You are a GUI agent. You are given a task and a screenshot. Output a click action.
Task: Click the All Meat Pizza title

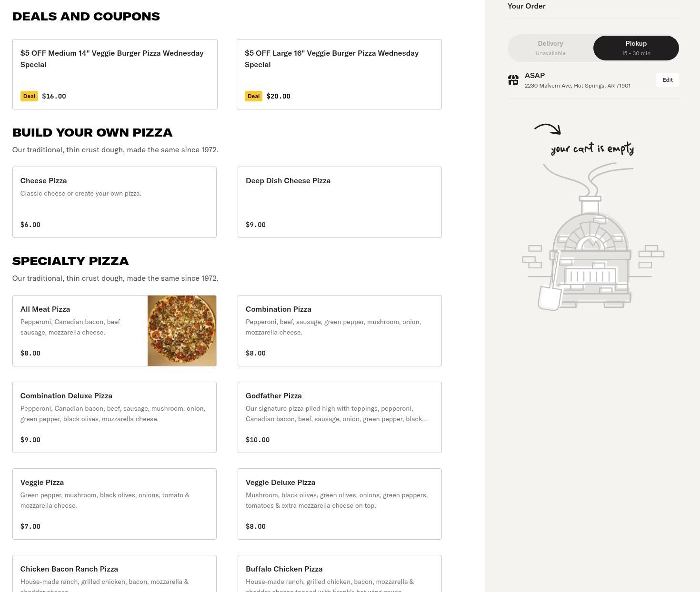(x=45, y=309)
